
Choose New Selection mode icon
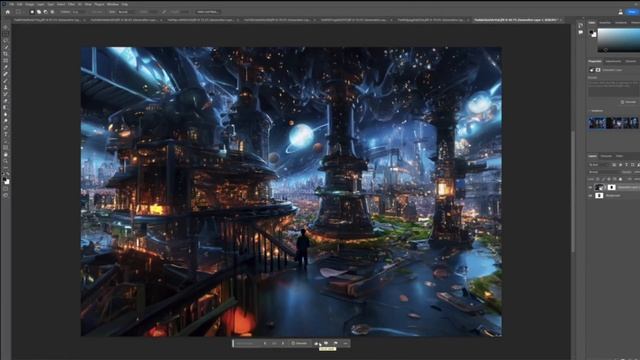32,12
